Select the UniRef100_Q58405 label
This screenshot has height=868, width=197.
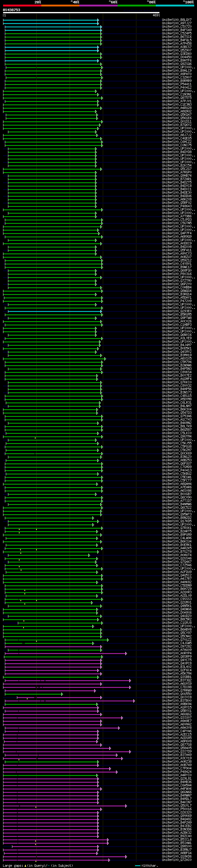177,748
